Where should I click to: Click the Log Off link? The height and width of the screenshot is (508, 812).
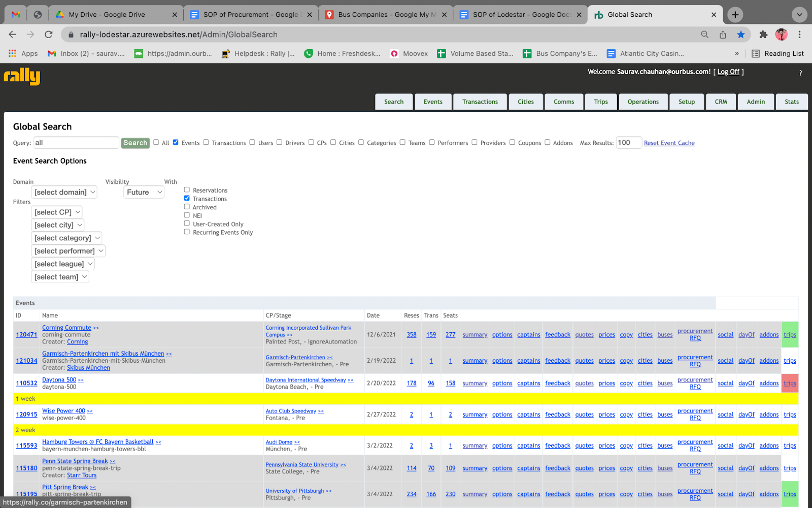[x=728, y=72]
